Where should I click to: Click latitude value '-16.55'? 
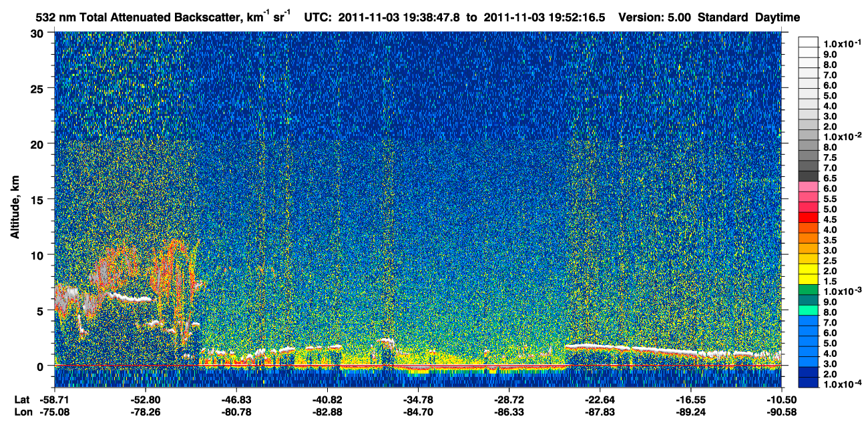click(x=690, y=400)
